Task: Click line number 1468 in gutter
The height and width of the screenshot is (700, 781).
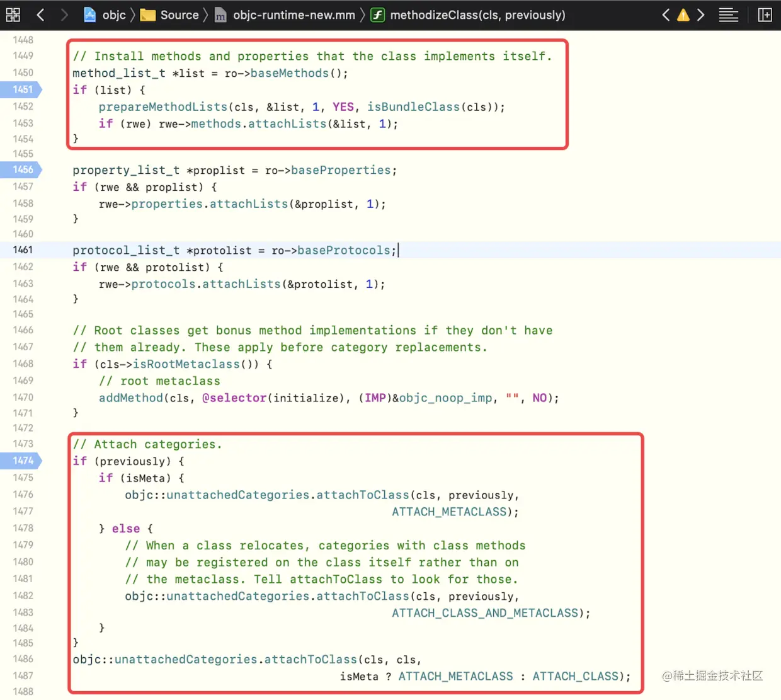Action: click(x=23, y=364)
